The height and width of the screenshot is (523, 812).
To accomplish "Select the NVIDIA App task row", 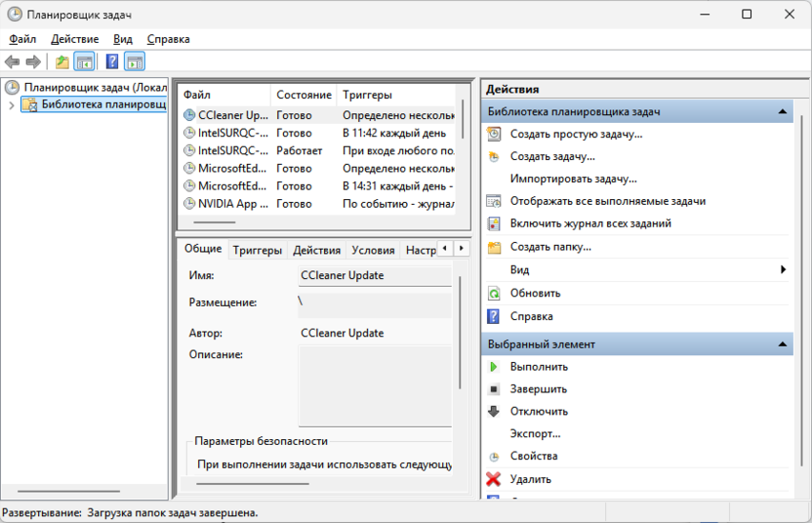I will (x=232, y=204).
